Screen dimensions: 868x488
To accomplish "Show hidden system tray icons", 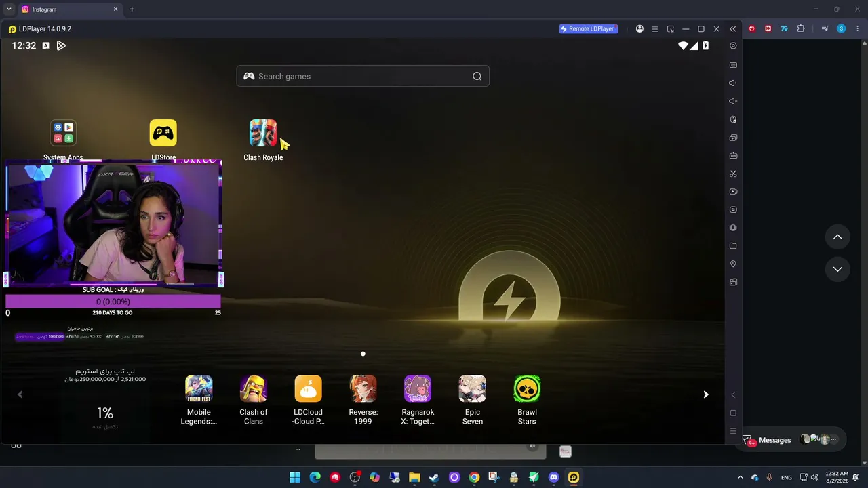I will 740,477.
